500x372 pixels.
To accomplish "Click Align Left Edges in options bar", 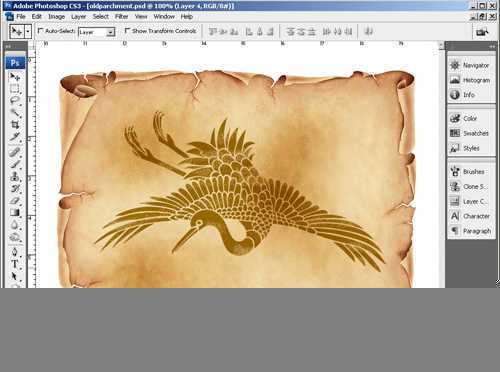I will tap(249, 32).
